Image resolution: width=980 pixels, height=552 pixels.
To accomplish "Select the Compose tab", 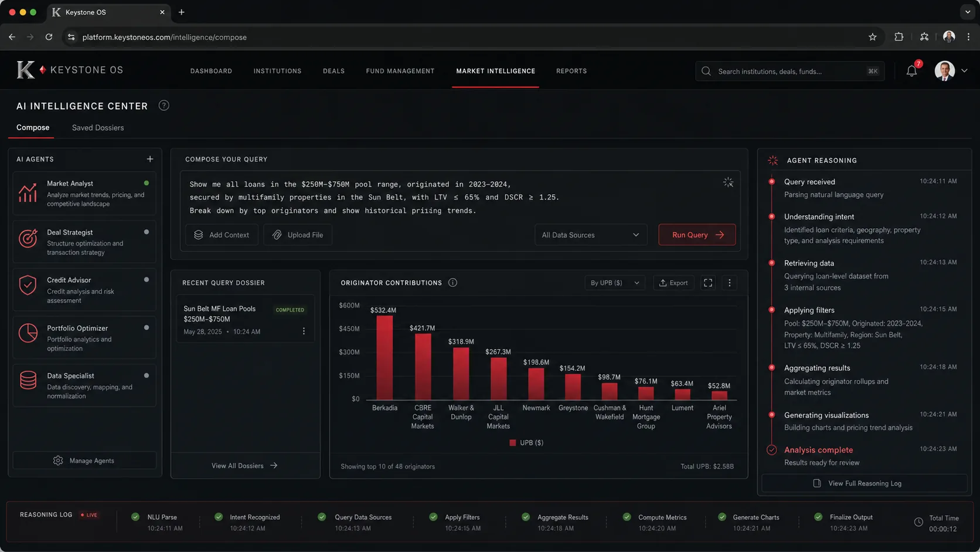I will pos(33,128).
